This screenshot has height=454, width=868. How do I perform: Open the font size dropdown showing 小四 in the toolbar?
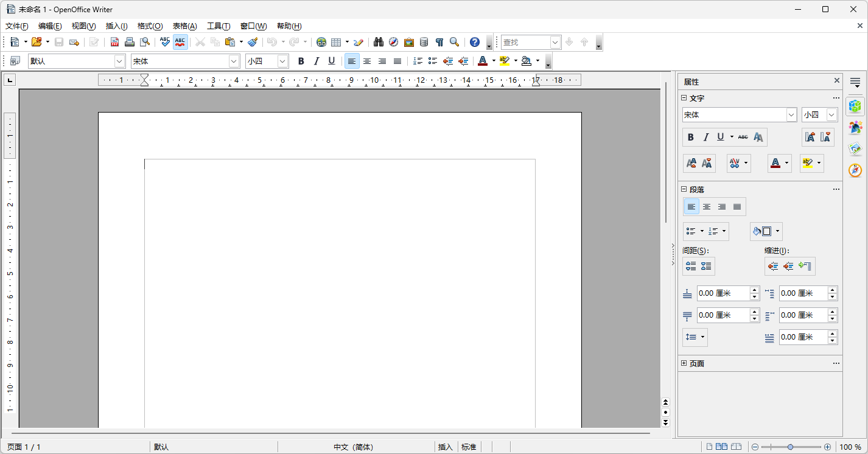click(283, 61)
